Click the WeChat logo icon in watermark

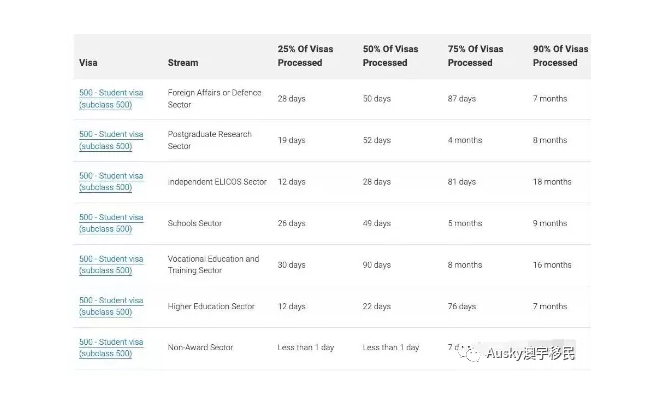point(470,353)
